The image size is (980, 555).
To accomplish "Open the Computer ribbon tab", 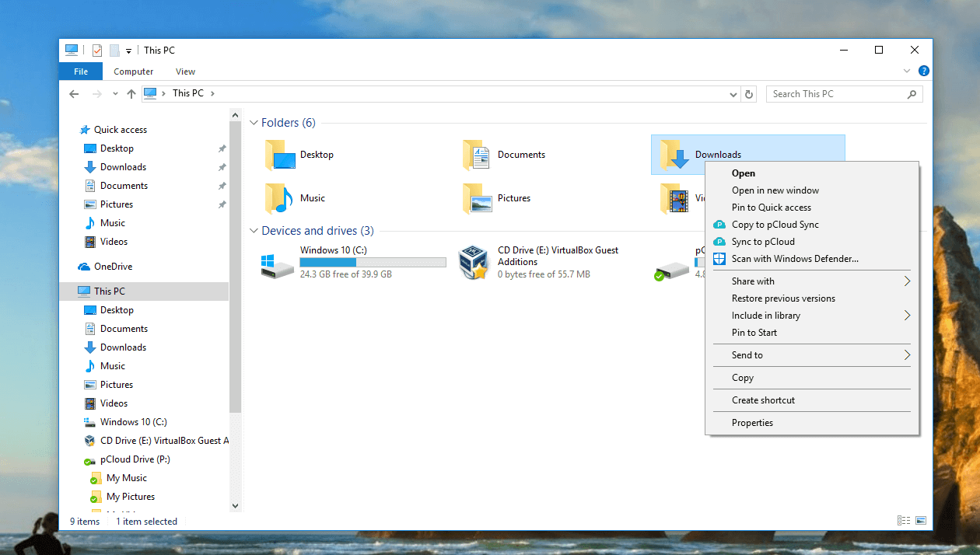I will tap(133, 72).
